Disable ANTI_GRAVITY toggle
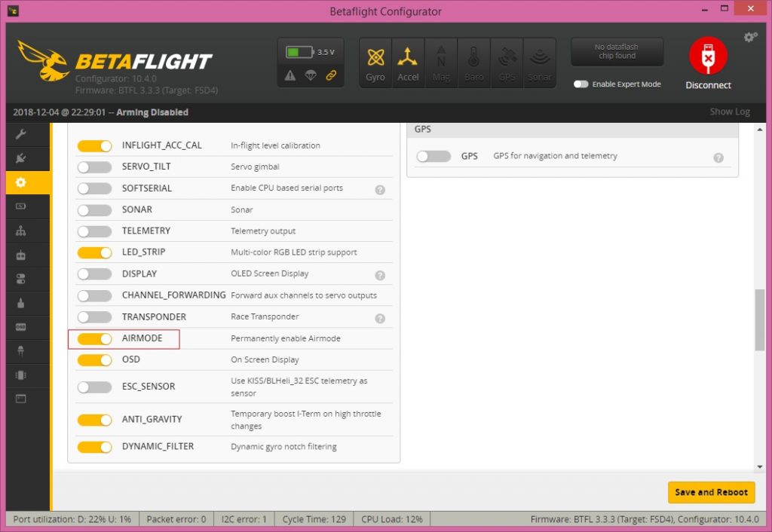 tap(94, 420)
